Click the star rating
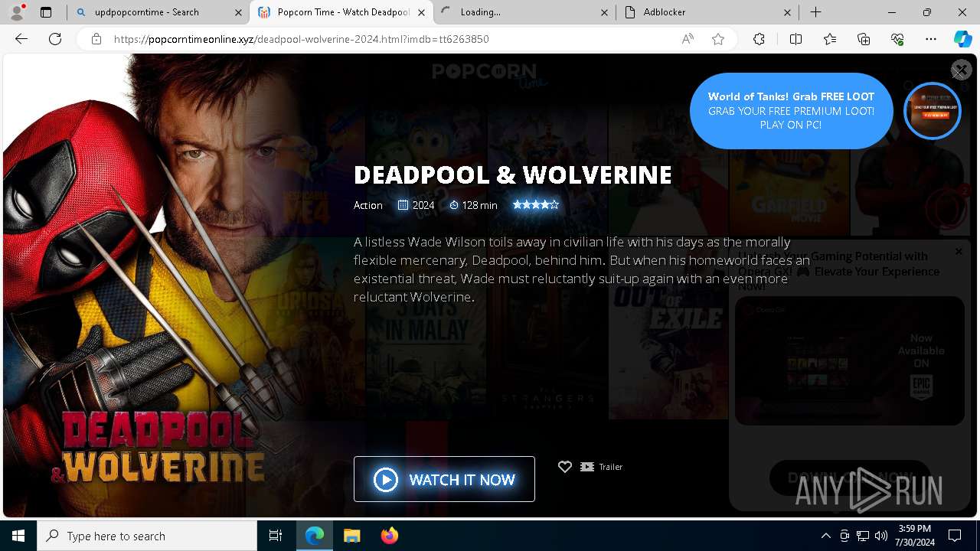Screen dimensions: 980x551 (536, 205)
